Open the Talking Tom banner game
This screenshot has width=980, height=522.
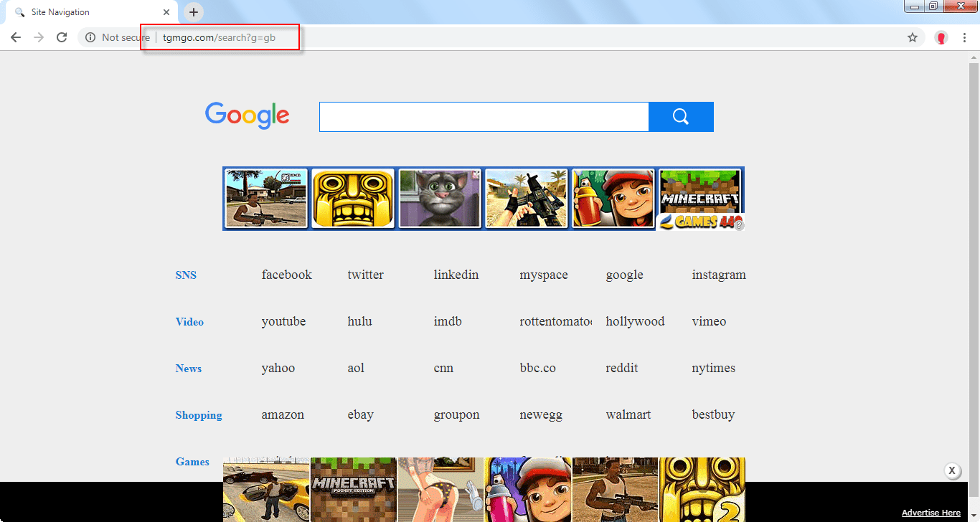point(440,199)
